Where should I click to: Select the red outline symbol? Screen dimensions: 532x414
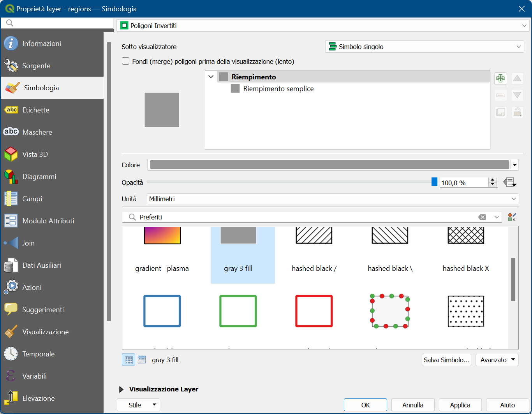click(x=314, y=311)
